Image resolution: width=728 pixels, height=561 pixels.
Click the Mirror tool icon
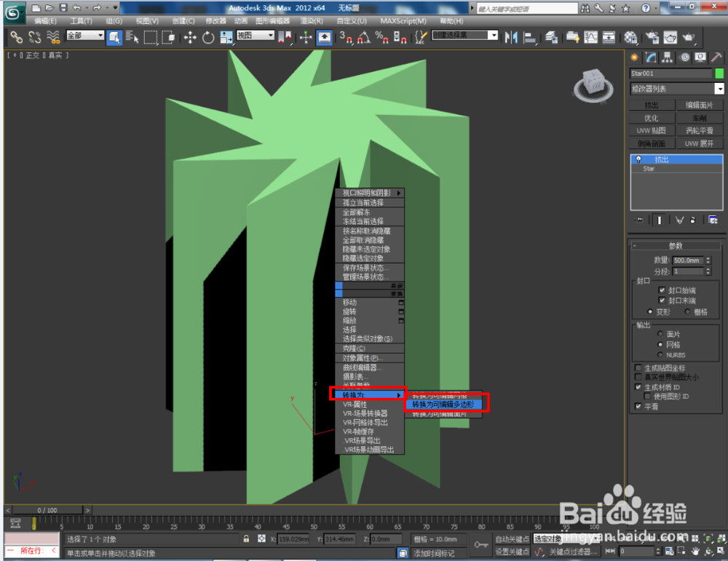511,38
